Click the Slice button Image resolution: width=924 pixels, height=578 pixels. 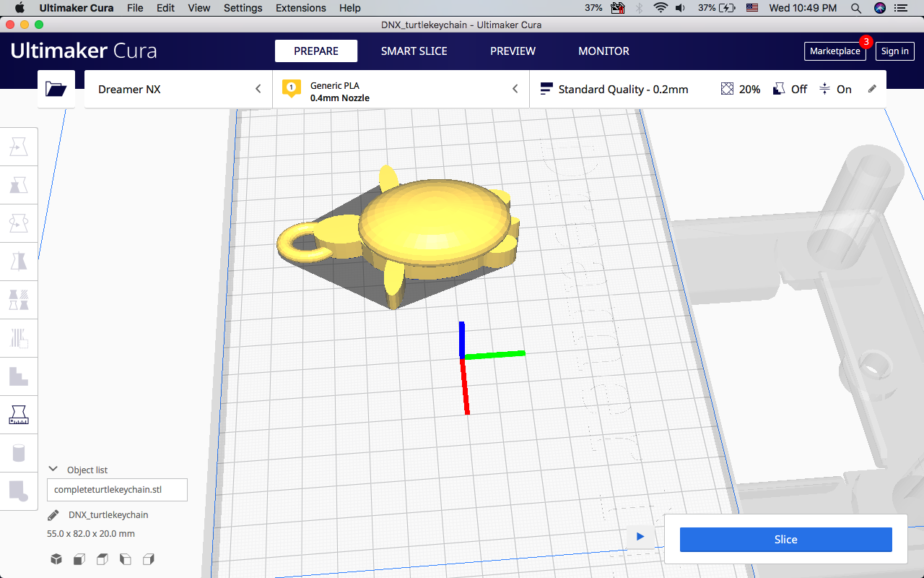pos(786,540)
